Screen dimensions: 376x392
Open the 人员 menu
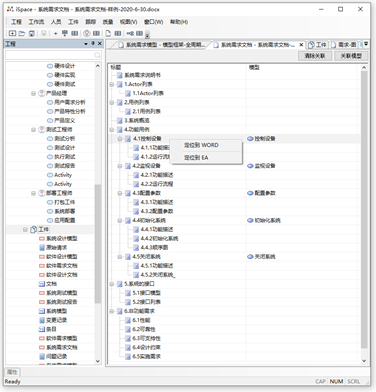click(x=56, y=22)
